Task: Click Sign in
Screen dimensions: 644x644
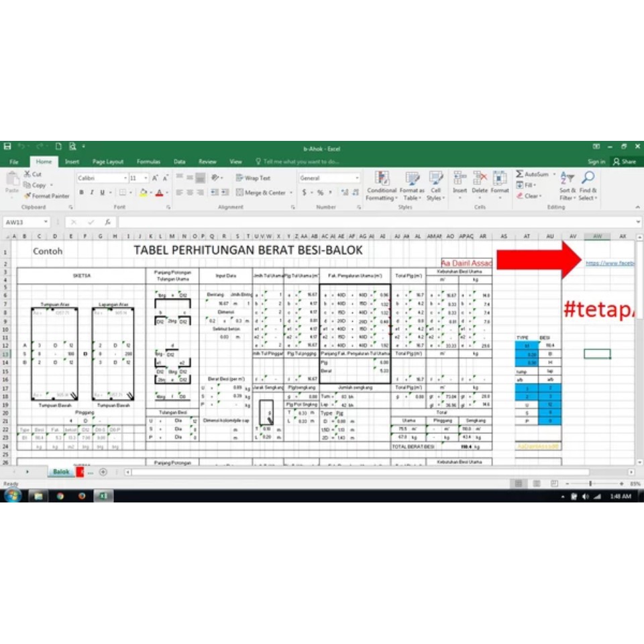Action: pos(596,162)
